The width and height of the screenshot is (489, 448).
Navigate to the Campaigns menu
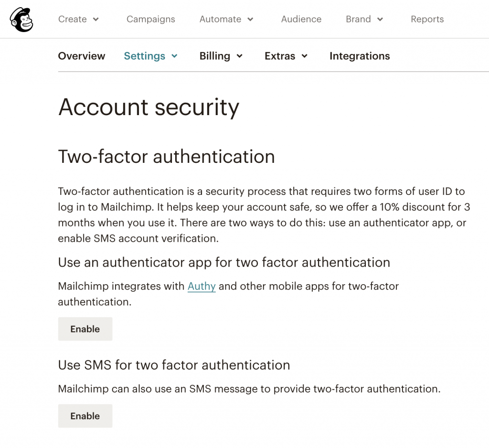150,19
